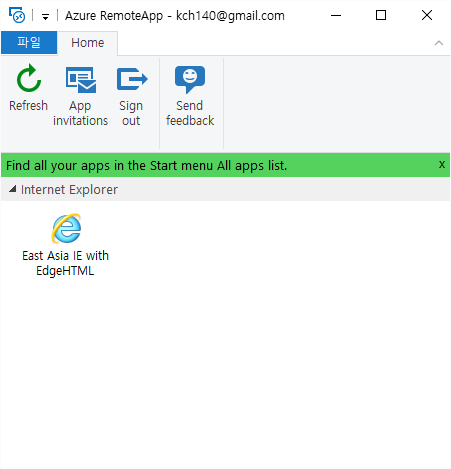Click the Refresh icon in the ribbon
The image size is (451, 469).
point(29,79)
